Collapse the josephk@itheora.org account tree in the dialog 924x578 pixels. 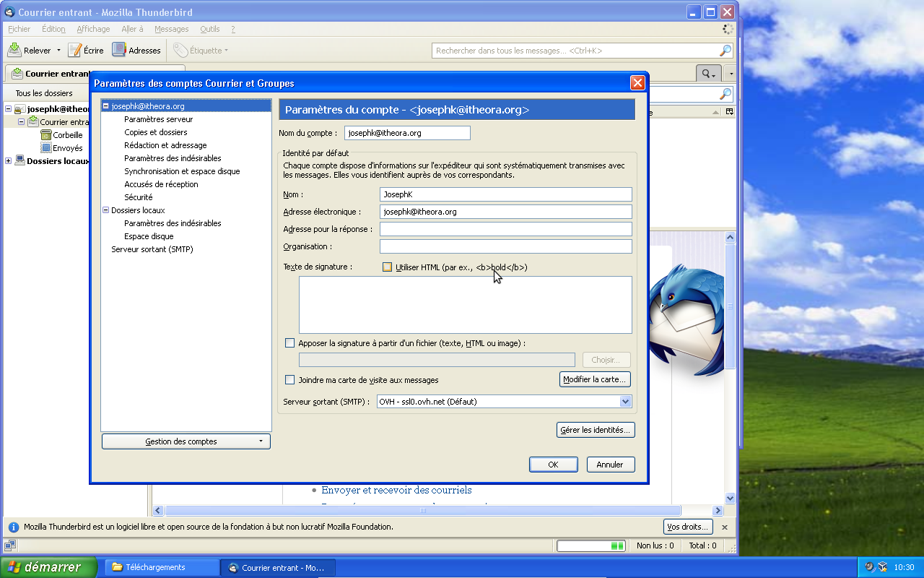(x=105, y=106)
